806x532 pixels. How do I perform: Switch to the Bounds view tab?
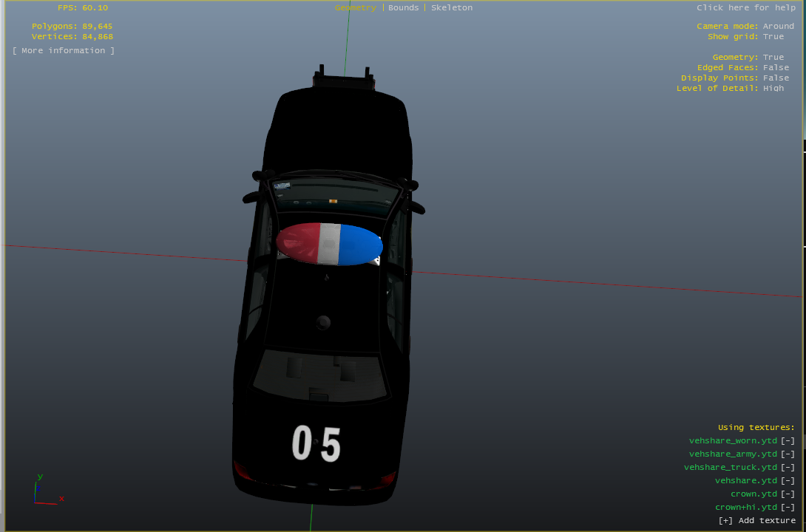(x=403, y=8)
